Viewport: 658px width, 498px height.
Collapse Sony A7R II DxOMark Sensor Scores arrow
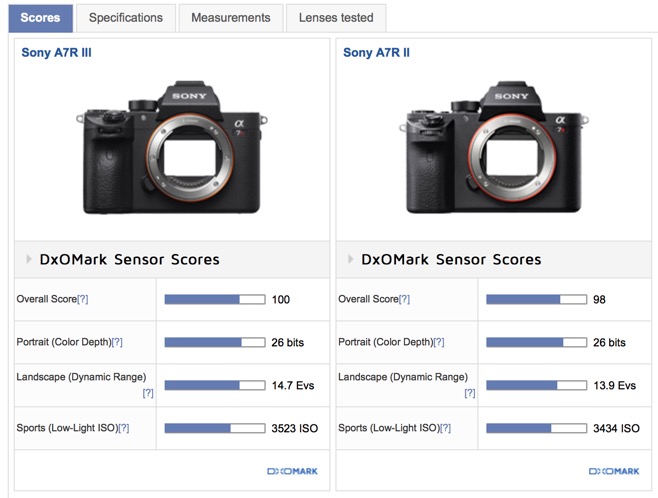pos(350,259)
